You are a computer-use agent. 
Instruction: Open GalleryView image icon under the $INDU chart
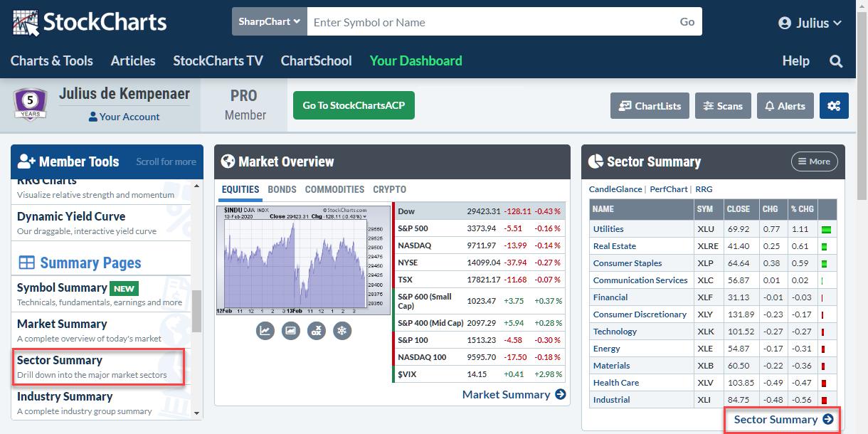[x=291, y=330]
